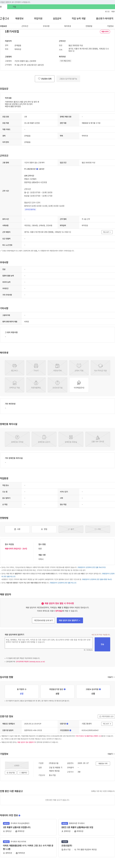Click the 로그인 link
Viewport: 115px width, 868px height.
click(x=107, y=11)
